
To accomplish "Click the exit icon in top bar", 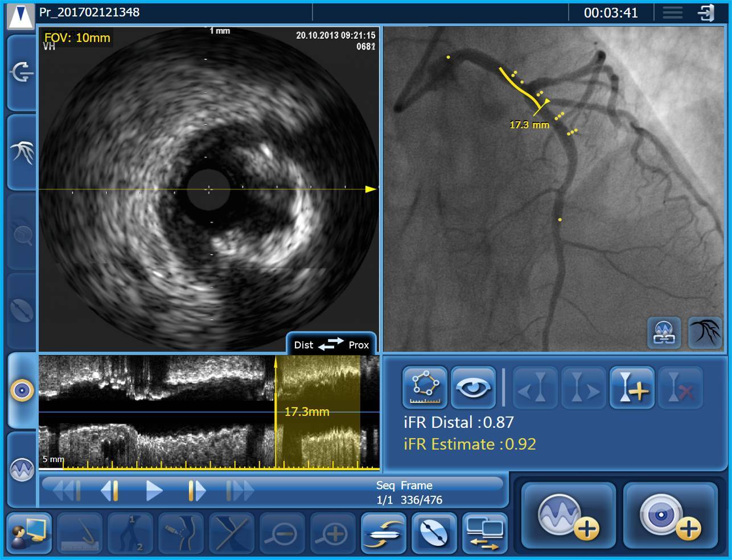I will 706,13.
